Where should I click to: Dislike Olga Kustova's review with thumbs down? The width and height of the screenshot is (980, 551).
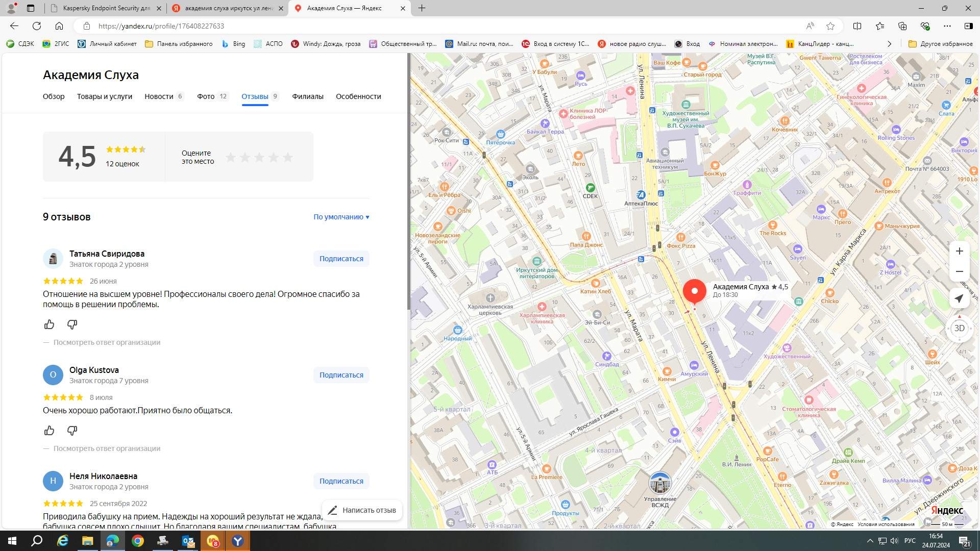point(72,431)
